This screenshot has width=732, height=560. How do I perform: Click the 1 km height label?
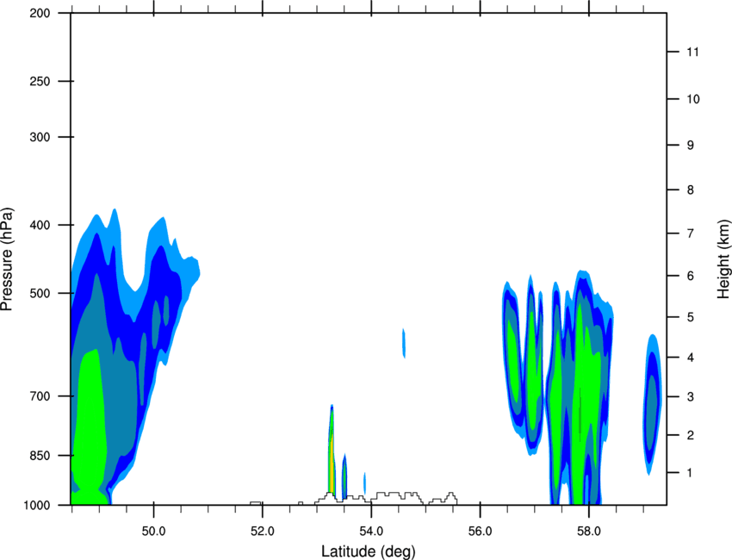coord(690,473)
